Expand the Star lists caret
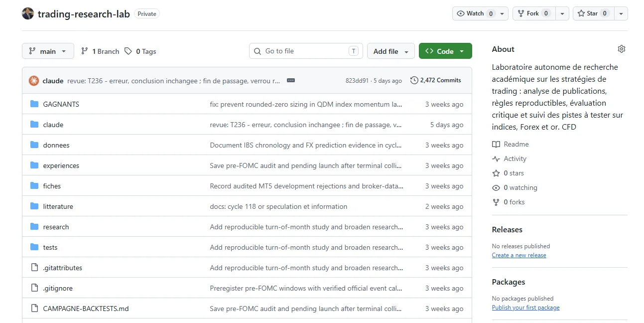The image size is (644, 323). point(621,13)
